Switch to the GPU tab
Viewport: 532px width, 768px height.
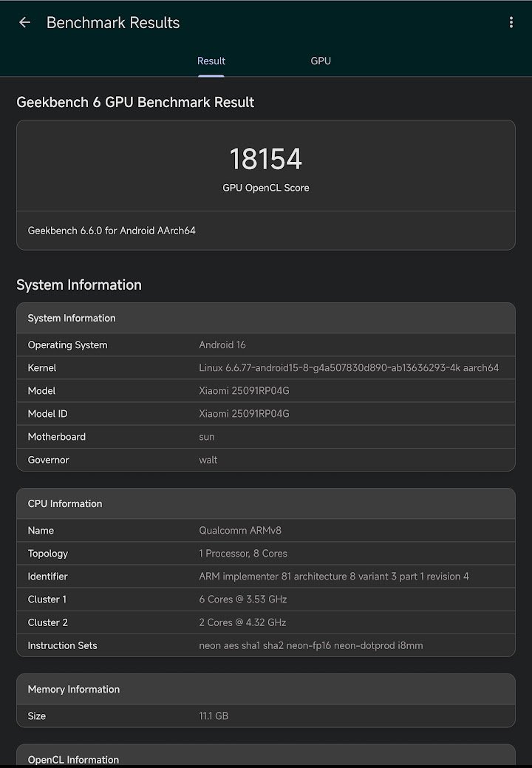coord(321,61)
